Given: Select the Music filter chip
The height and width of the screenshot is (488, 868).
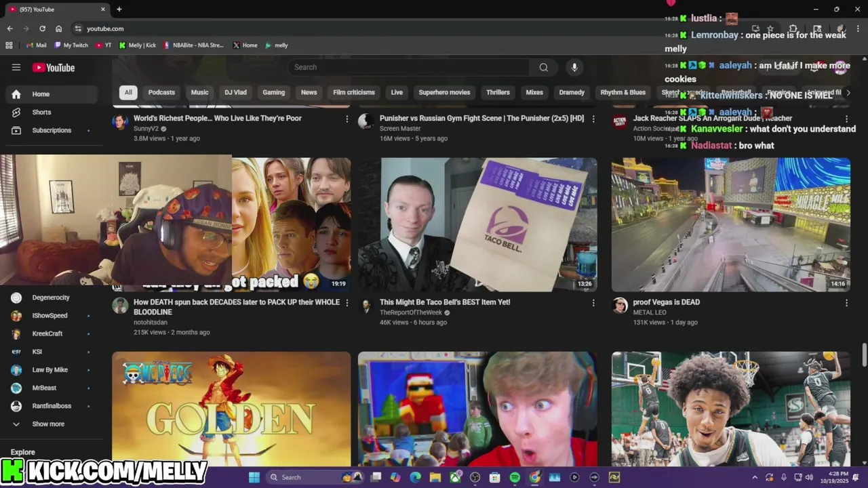Looking at the screenshot, I should pyautogui.click(x=199, y=92).
